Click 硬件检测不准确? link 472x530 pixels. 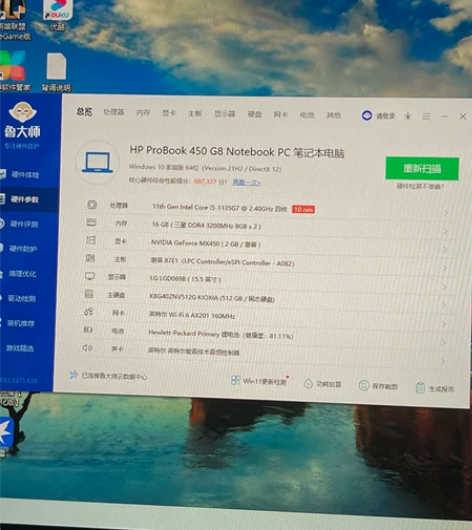pos(421,186)
